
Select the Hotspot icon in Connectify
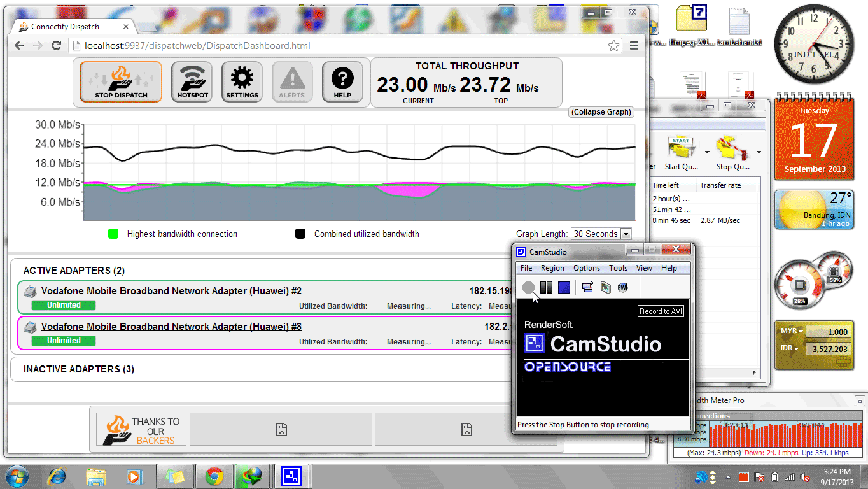click(x=192, y=81)
